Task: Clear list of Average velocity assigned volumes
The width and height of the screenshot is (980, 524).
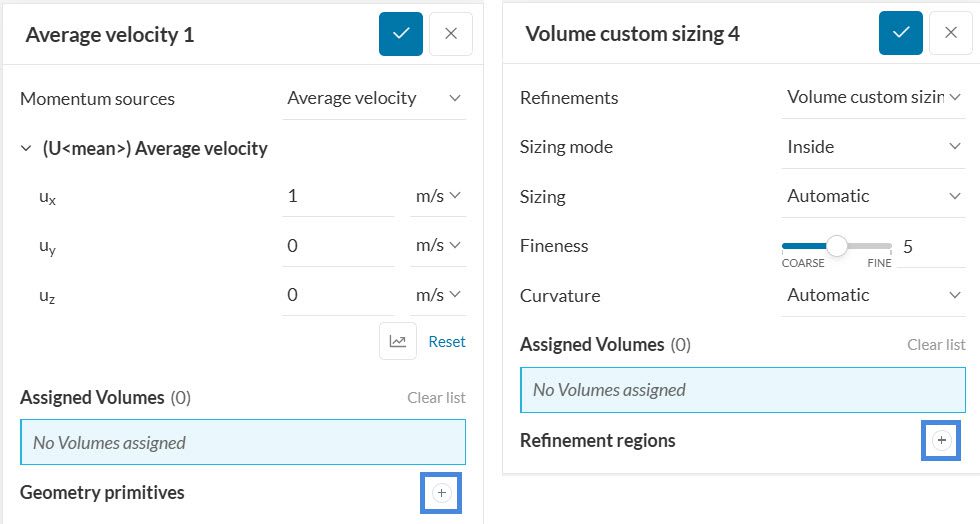Action: [436, 397]
